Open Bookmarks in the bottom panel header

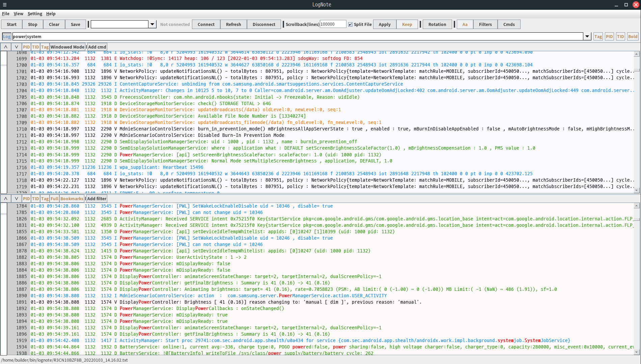click(72, 199)
